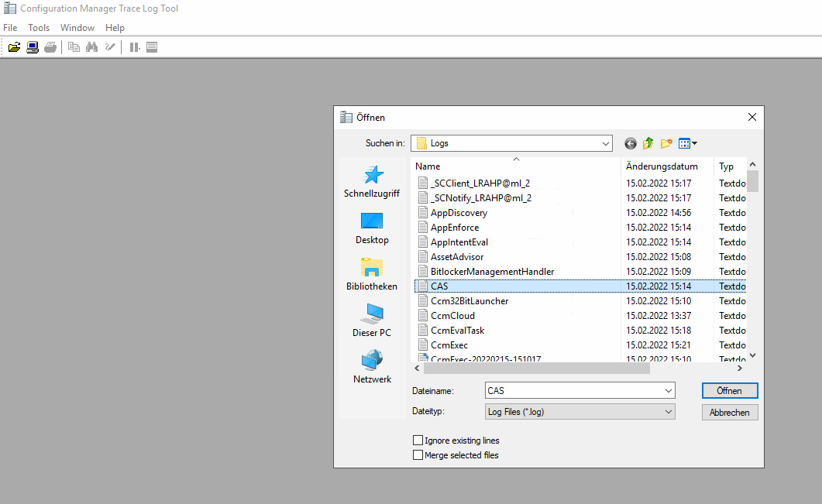Go up one folder level

pyautogui.click(x=648, y=143)
